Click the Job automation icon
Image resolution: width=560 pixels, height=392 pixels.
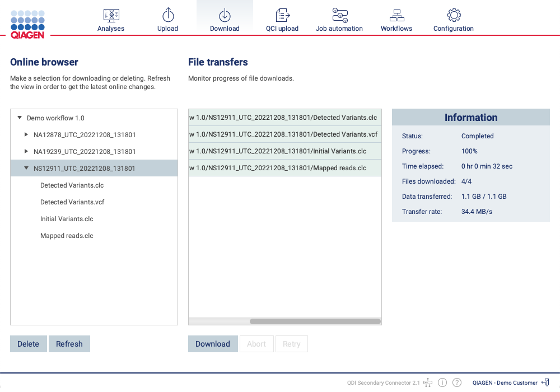pyautogui.click(x=339, y=15)
